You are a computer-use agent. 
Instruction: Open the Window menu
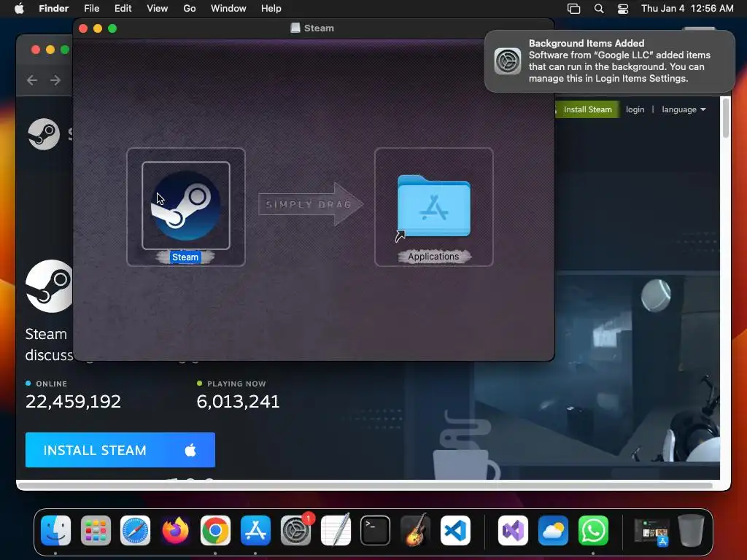point(228,9)
